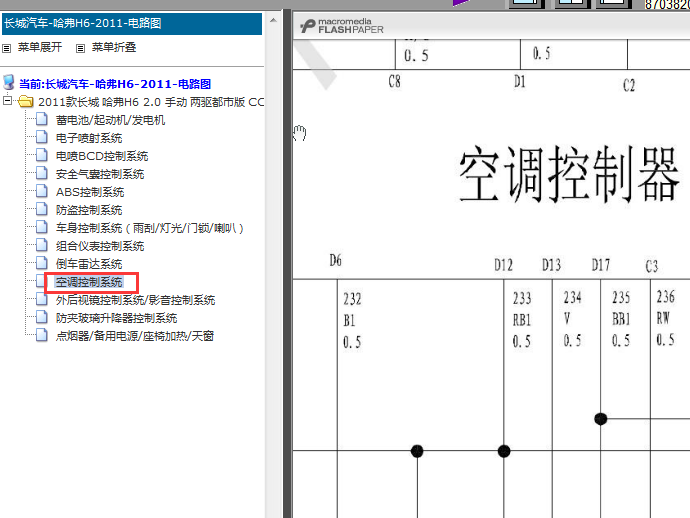The image size is (690, 518).
Task: Click page icon of 外后视镜控制系统
Action: point(42,299)
